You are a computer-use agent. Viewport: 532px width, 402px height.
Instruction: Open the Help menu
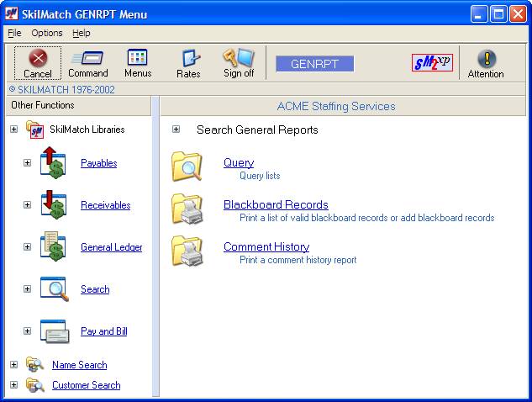pyautogui.click(x=81, y=33)
